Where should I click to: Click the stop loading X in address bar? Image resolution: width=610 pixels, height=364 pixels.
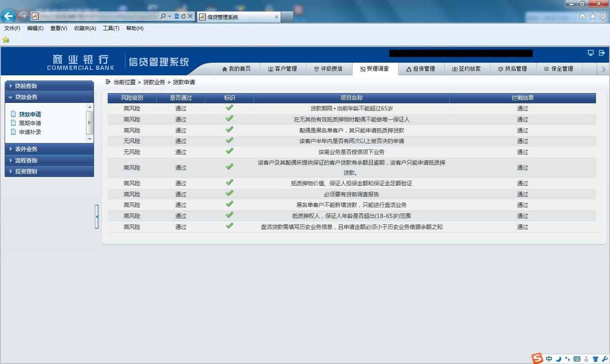190,16
